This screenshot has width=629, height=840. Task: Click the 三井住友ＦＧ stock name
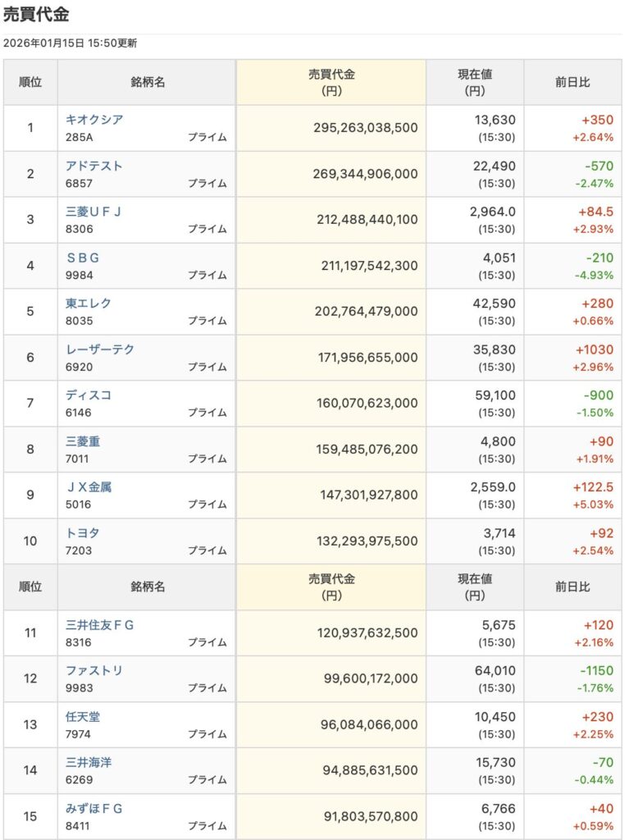tap(100, 625)
